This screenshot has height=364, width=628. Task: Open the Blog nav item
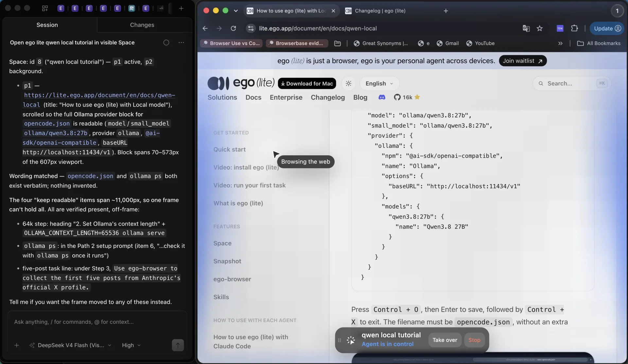(360, 97)
